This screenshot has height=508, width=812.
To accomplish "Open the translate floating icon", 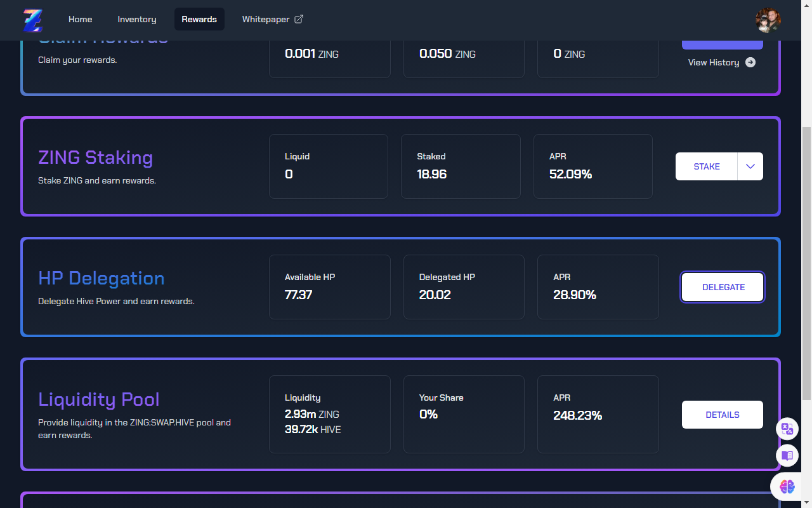I will 787,429.
